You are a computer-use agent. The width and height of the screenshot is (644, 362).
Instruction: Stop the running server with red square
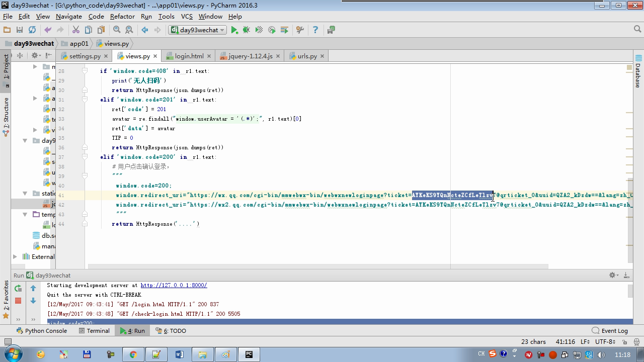(18, 301)
